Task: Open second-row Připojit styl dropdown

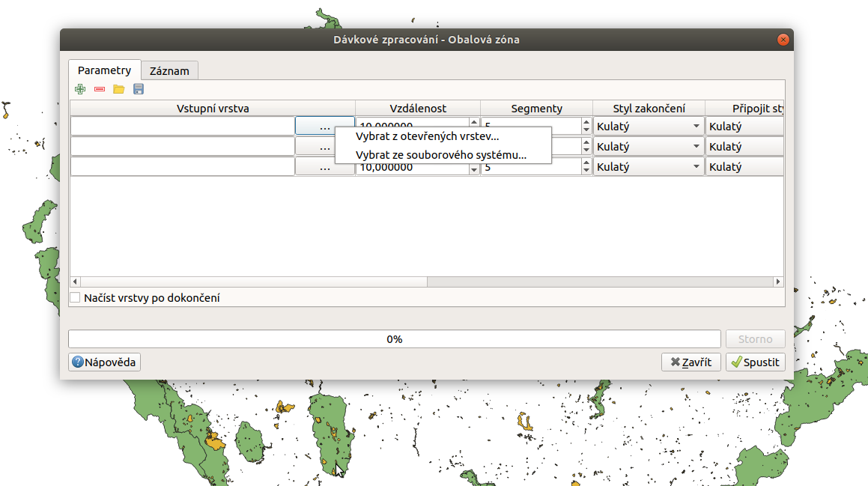Action: [744, 147]
